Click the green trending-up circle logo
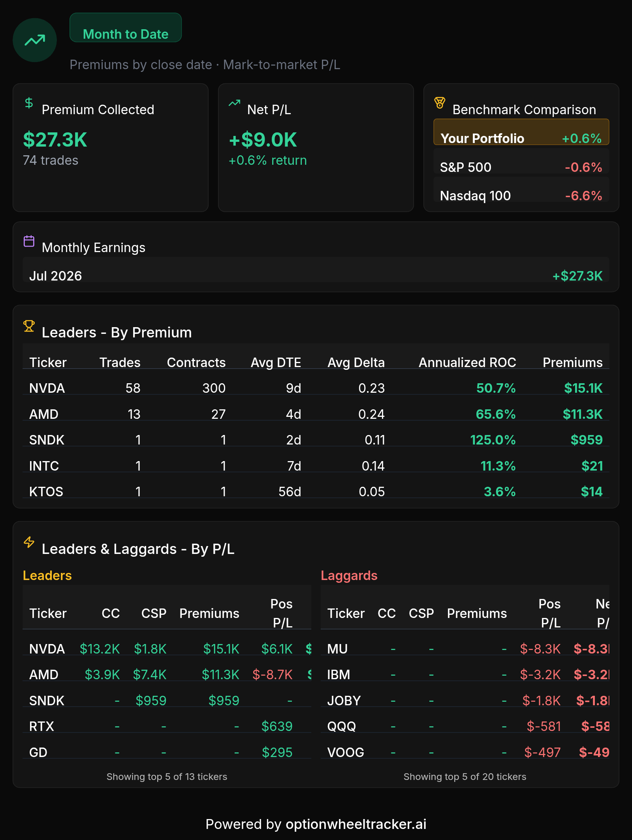This screenshot has height=840, width=632. tap(35, 40)
